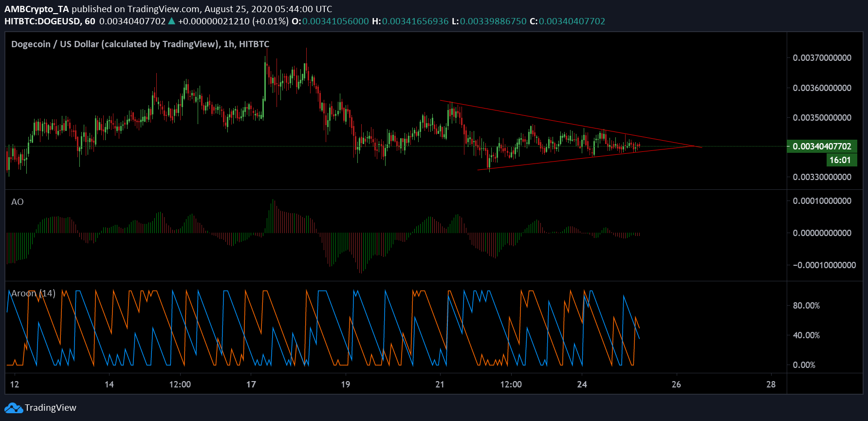This screenshot has width=868, height=421.
Task: Click the green current price tag 0.00340407702
Action: pyautogui.click(x=822, y=146)
